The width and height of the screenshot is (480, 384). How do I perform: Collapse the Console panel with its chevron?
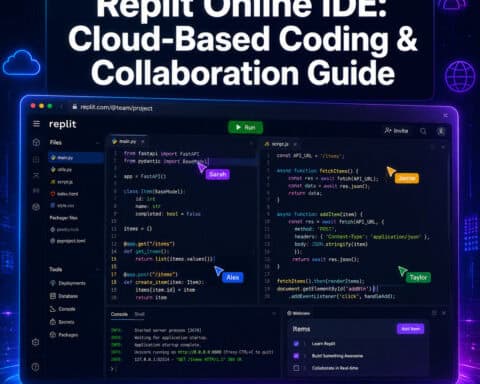pyautogui.click(x=274, y=314)
